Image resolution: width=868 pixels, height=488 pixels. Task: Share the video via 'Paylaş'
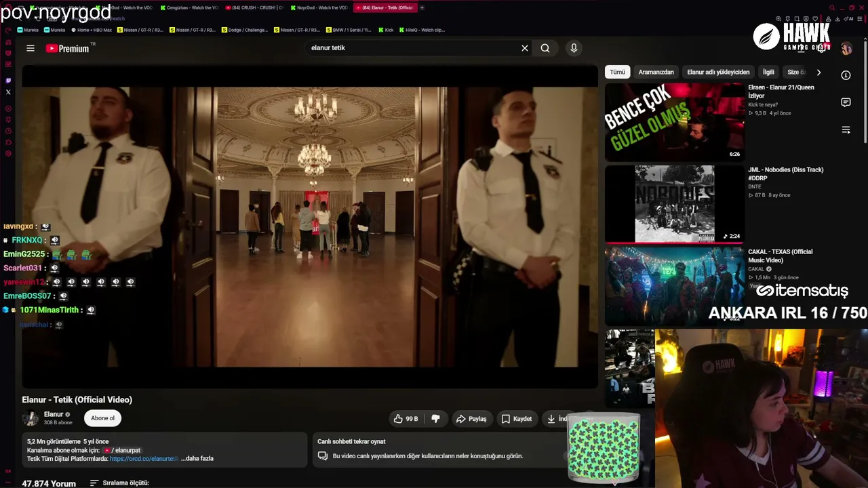coord(471,419)
